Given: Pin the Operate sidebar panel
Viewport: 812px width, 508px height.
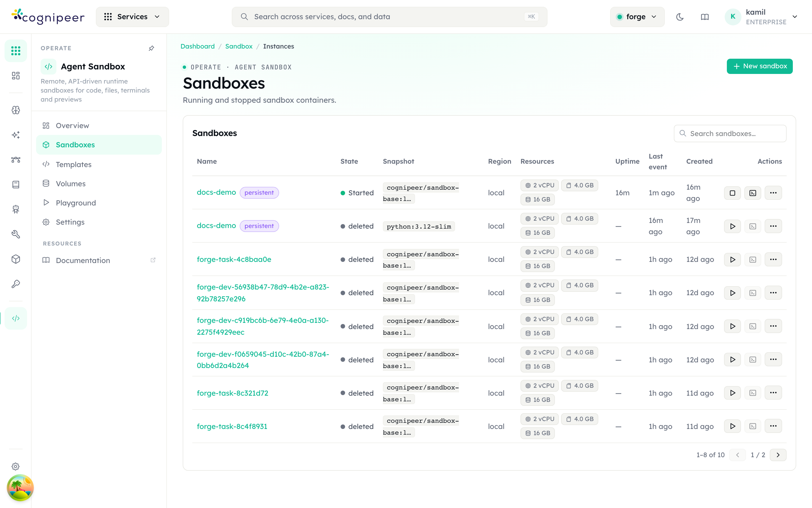Looking at the screenshot, I should tap(151, 48).
